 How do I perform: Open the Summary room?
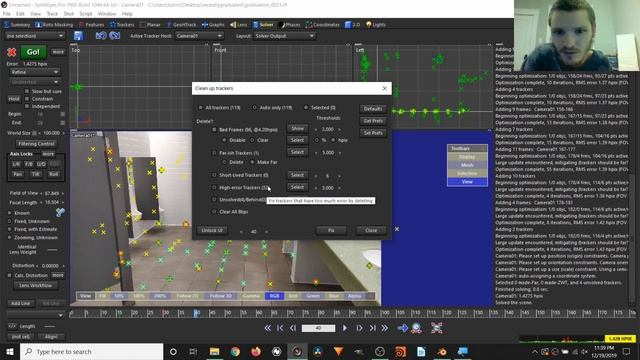point(18,24)
